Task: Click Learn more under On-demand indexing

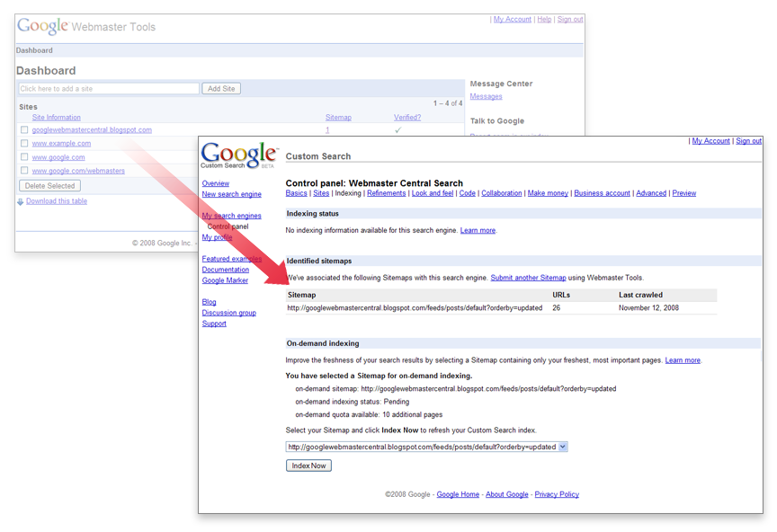Action: (683, 360)
